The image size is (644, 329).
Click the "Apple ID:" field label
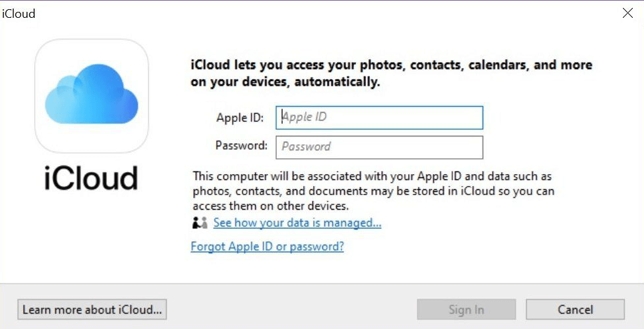[240, 118]
